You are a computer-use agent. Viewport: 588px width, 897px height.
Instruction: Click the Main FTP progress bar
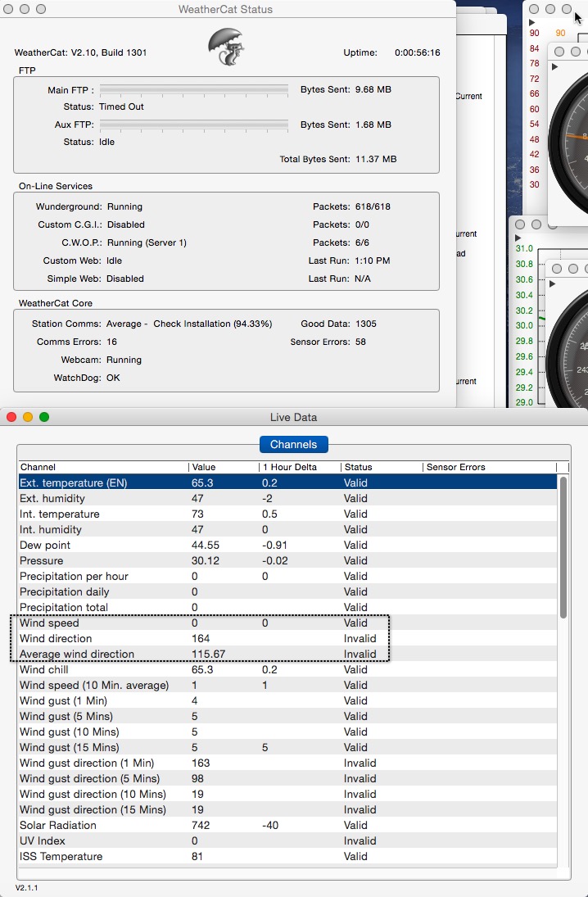[x=194, y=90]
